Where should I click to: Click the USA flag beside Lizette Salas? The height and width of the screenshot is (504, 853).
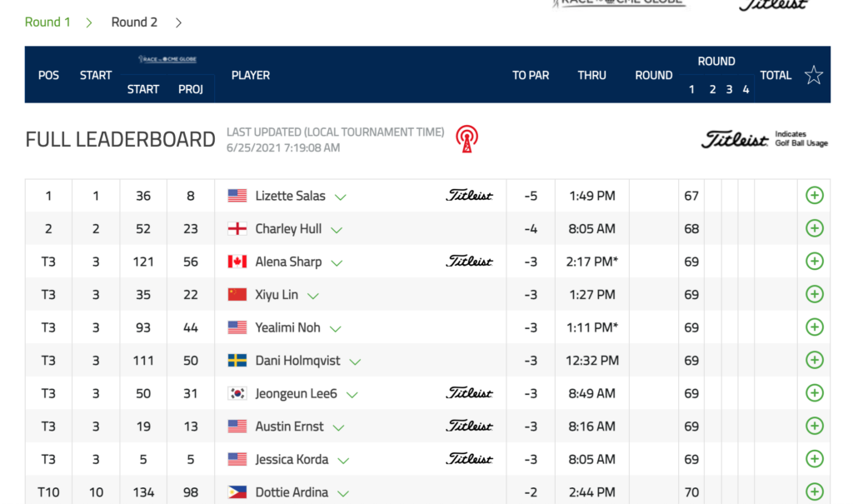pos(237,196)
